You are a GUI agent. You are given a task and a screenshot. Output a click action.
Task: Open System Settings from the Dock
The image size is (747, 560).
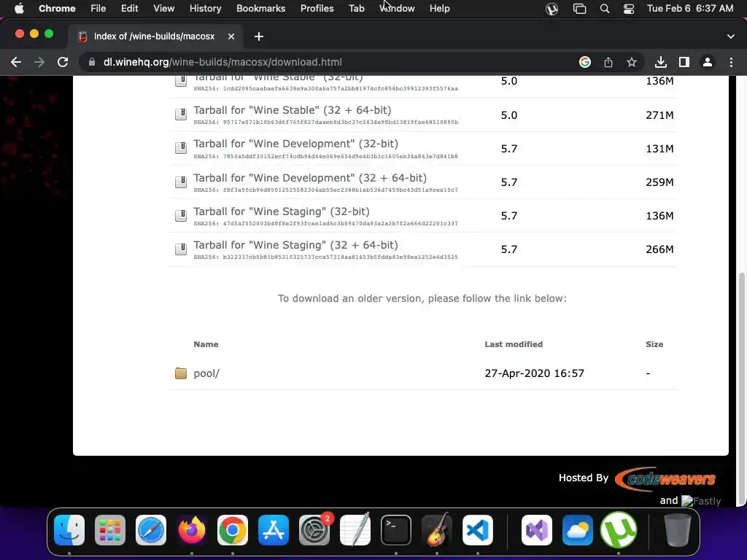click(314, 530)
